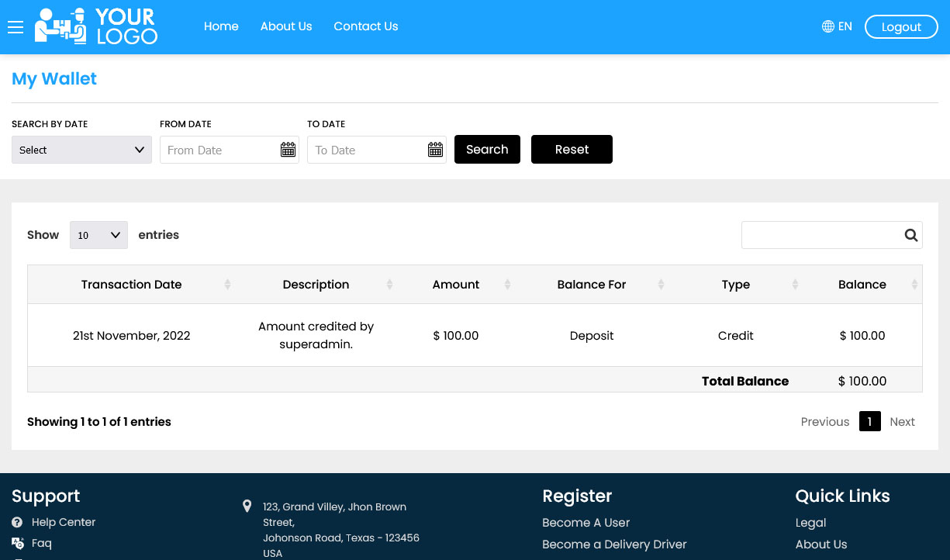Select the '21st November, 2022' cell
950x560 pixels.
pyautogui.click(x=132, y=336)
